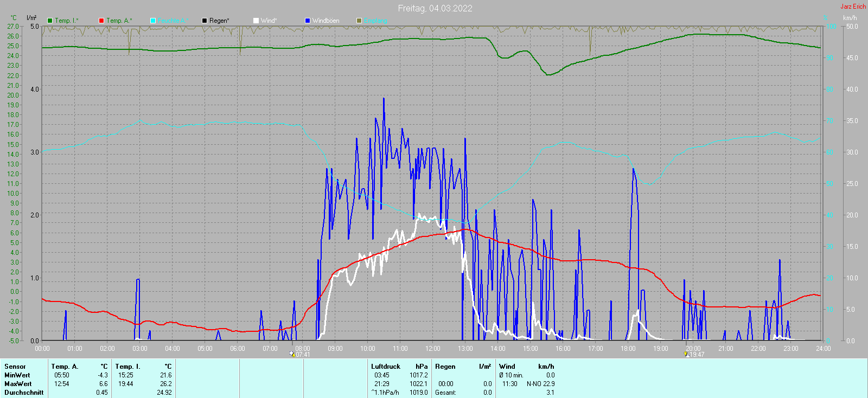
Task: Click the 'km/h' right axis unit label
Action: tap(850, 18)
